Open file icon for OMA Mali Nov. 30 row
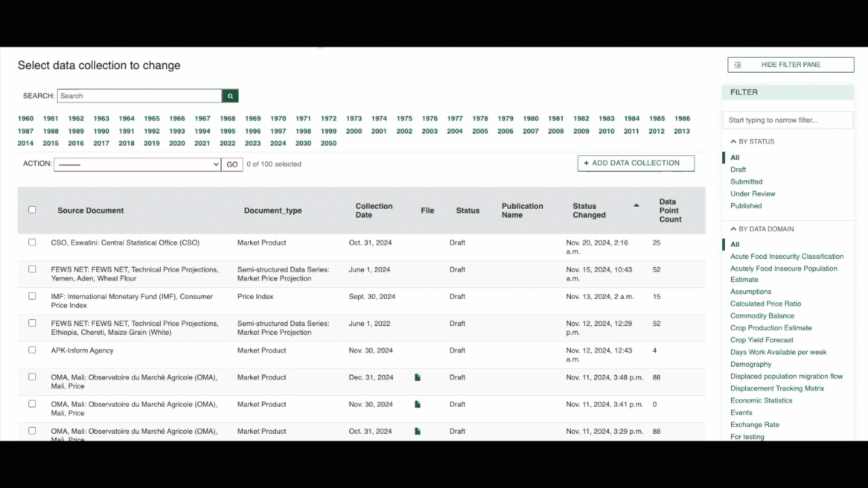The width and height of the screenshot is (868, 488). pos(418,405)
